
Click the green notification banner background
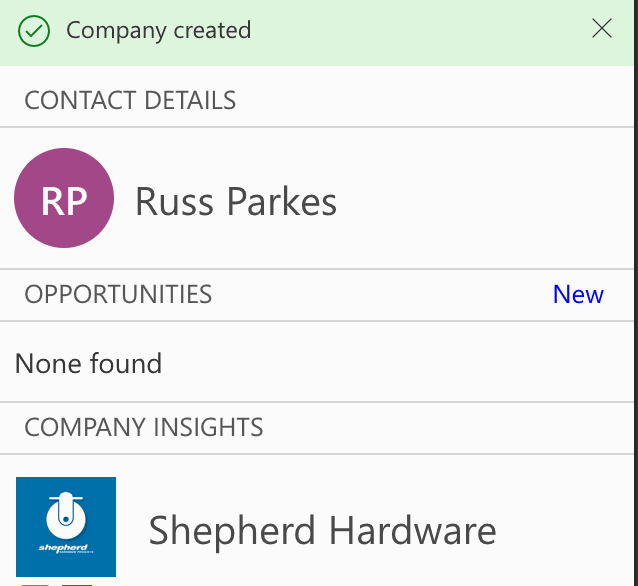[407, 33]
